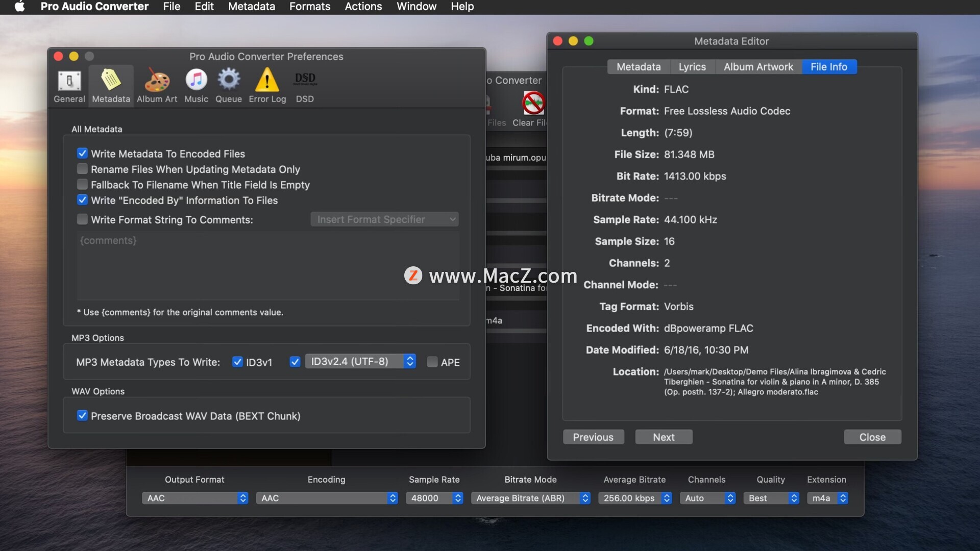980x551 pixels.
Task: Open Average Bitrate 256.00 kbps dropdown
Action: 635,498
